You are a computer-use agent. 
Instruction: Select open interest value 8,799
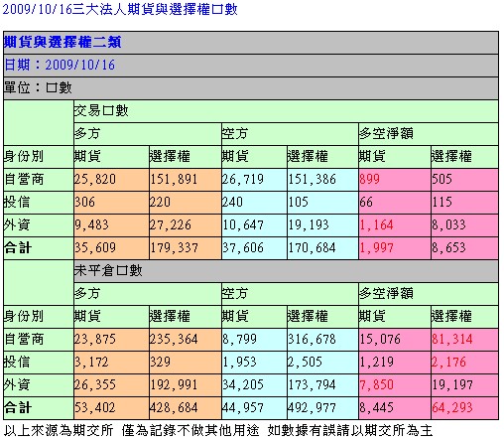coord(239,339)
